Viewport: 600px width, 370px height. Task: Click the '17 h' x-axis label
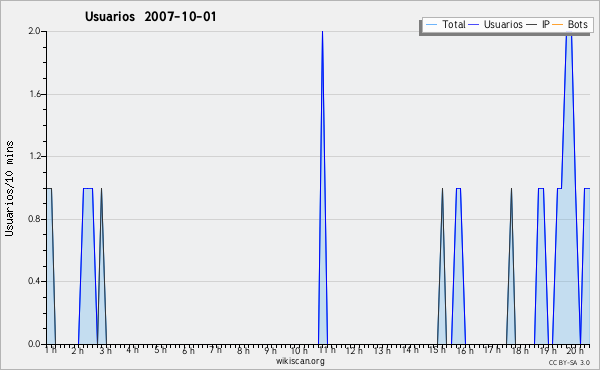(492, 350)
